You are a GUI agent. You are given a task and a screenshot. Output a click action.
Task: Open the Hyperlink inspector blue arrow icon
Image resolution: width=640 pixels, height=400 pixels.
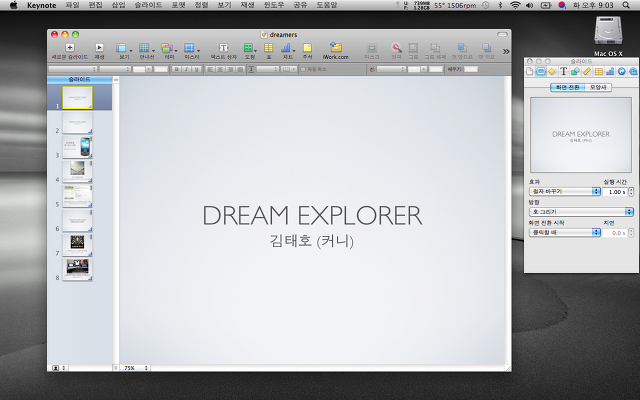[x=621, y=72]
